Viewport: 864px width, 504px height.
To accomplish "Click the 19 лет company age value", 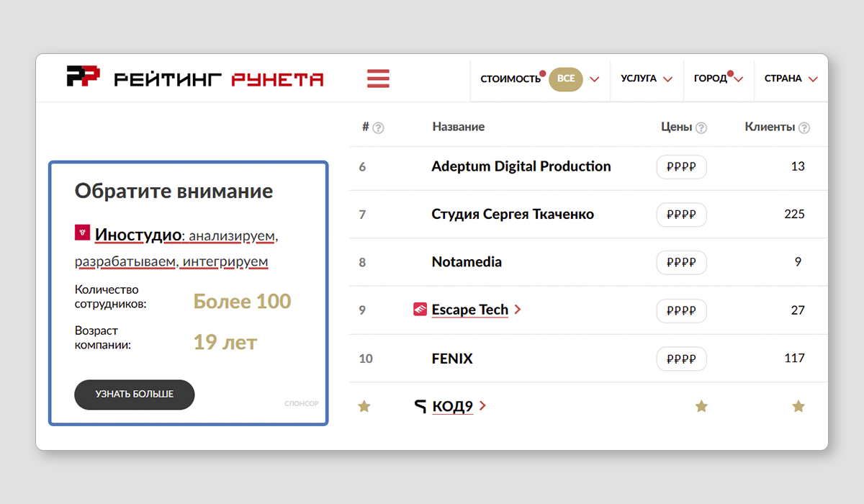I will (x=225, y=342).
